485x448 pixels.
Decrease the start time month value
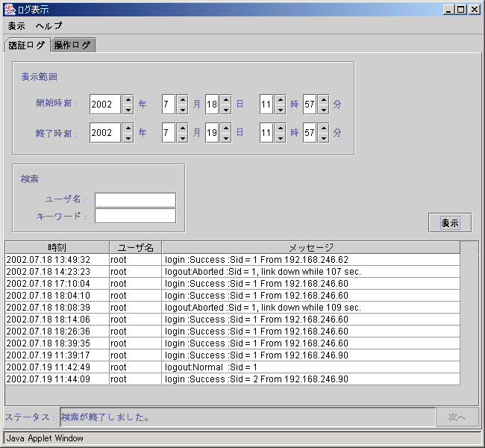click(182, 109)
